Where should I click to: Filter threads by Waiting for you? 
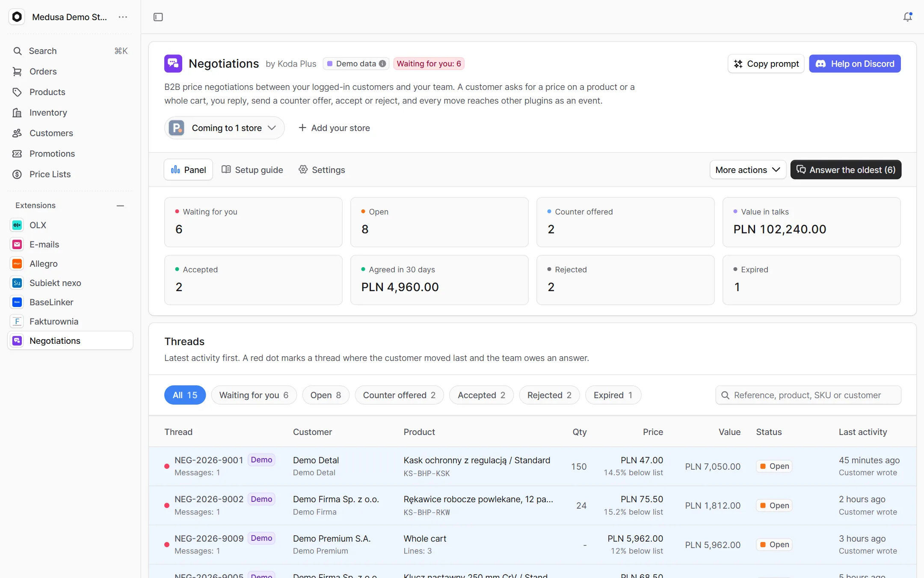tap(254, 395)
